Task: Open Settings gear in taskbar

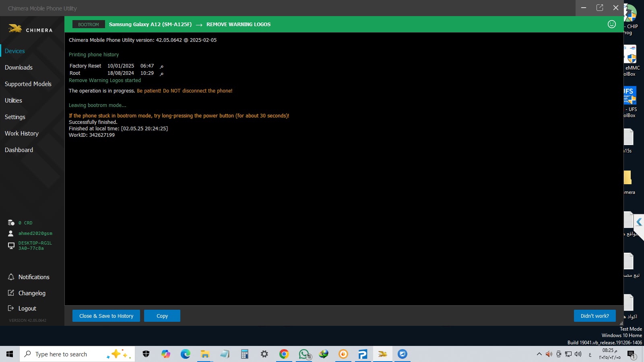Action: pos(264,354)
